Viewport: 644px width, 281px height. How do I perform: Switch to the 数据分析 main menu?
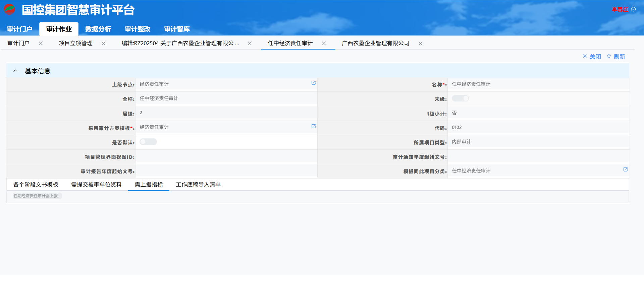pyautogui.click(x=98, y=29)
